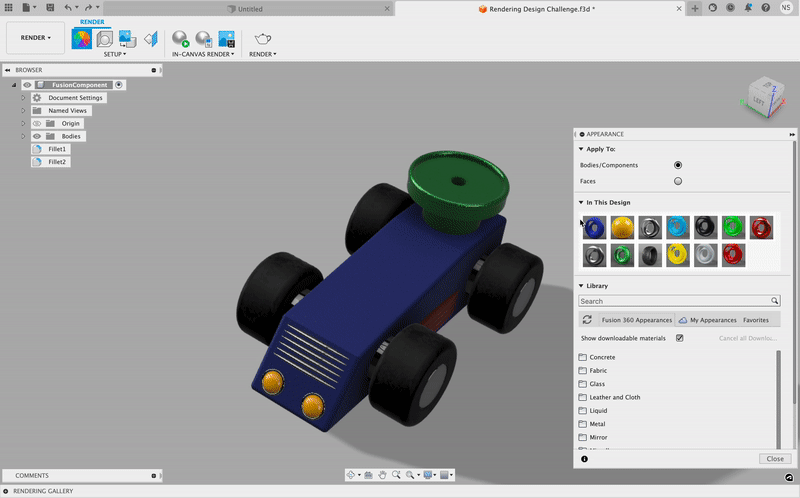
Task: Select the Rendering Design Challenge.f3d tab
Action: [540, 9]
